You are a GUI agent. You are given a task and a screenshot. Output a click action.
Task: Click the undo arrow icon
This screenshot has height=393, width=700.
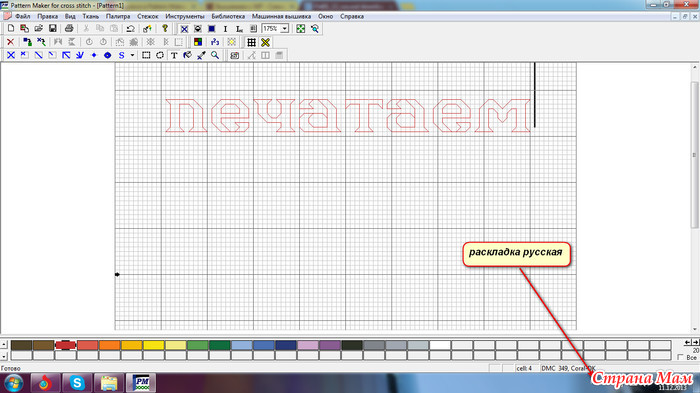point(130,29)
